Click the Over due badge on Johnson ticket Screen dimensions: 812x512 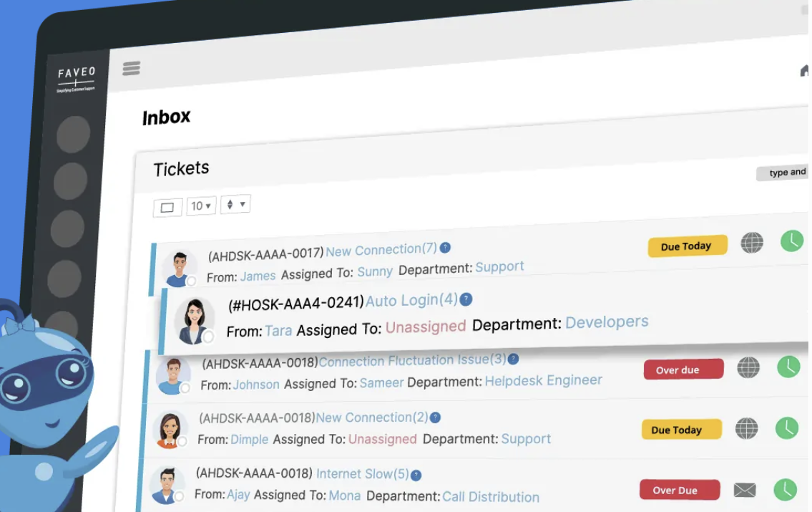tap(683, 369)
